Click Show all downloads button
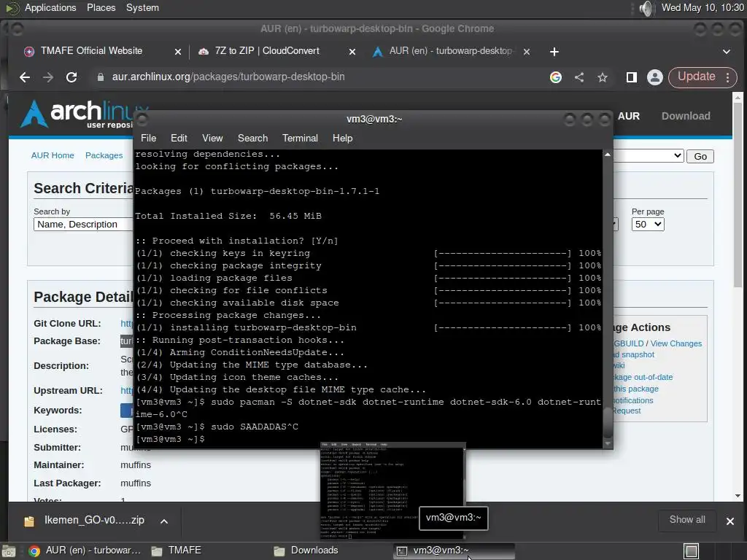The height and width of the screenshot is (560, 747). point(687,520)
